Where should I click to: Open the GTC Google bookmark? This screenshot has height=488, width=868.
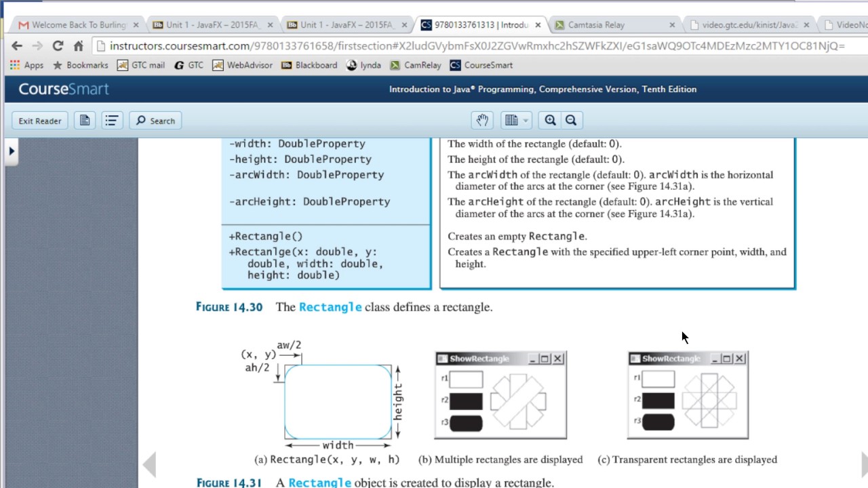tap(189, 65)
